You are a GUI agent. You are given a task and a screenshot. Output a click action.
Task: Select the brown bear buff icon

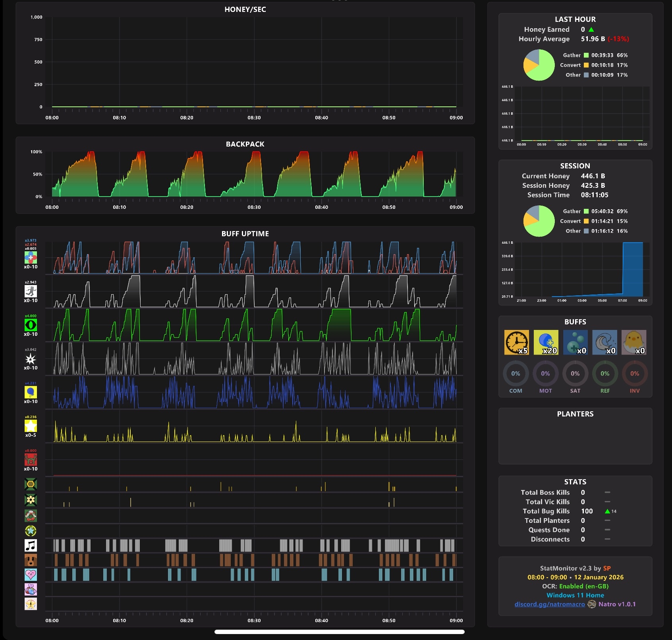pos(31,560)
